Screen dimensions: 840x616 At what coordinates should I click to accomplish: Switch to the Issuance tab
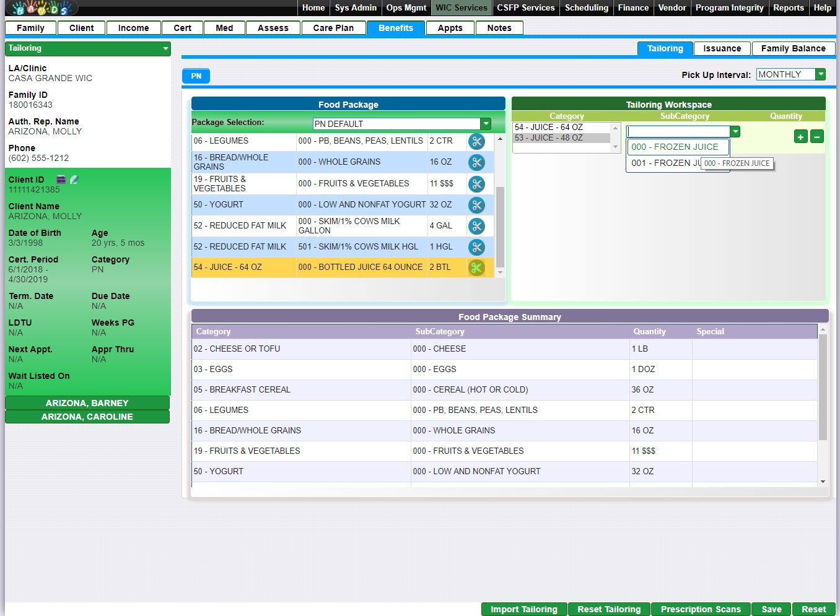pos(722,48)
